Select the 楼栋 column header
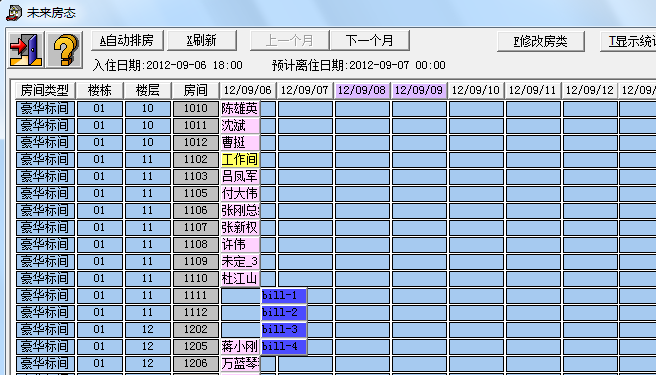 coord(100,90)
